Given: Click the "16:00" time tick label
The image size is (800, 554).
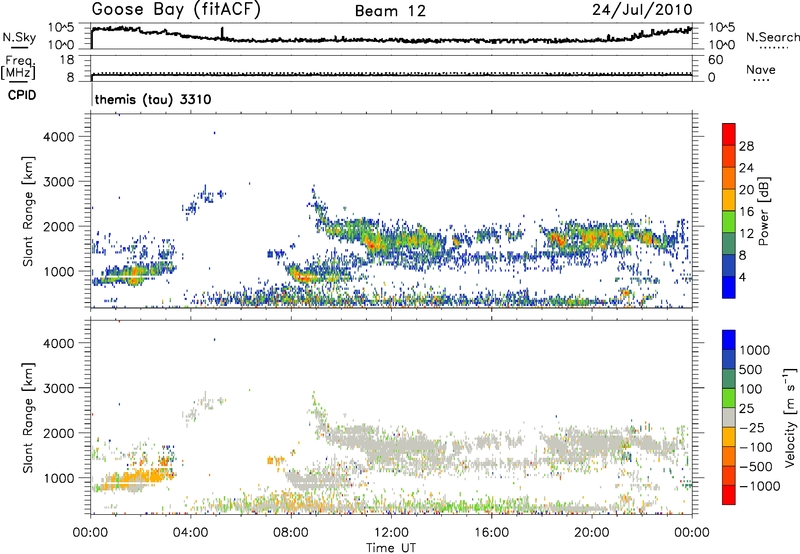Looking at the screenshot, I should 491,533.
